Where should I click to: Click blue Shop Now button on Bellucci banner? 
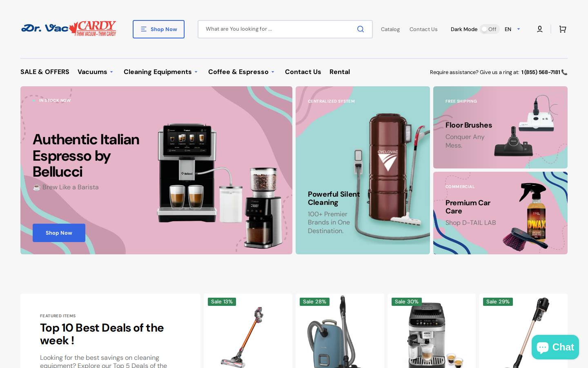59,233
